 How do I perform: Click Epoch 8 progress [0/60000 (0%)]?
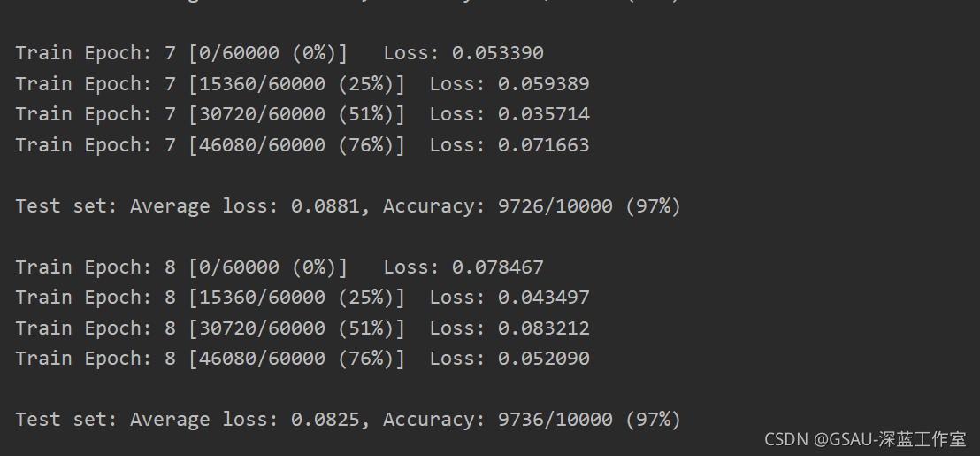268,267
